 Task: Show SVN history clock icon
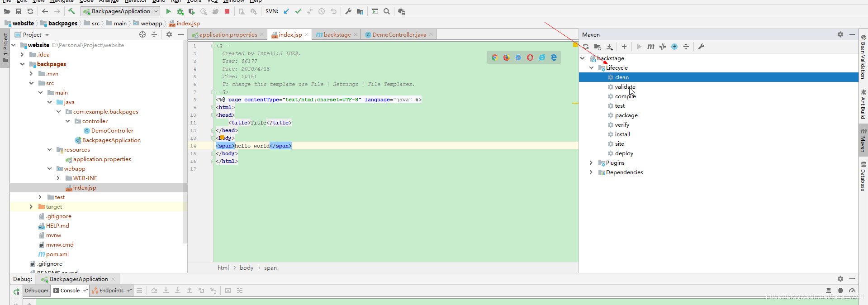322,11
